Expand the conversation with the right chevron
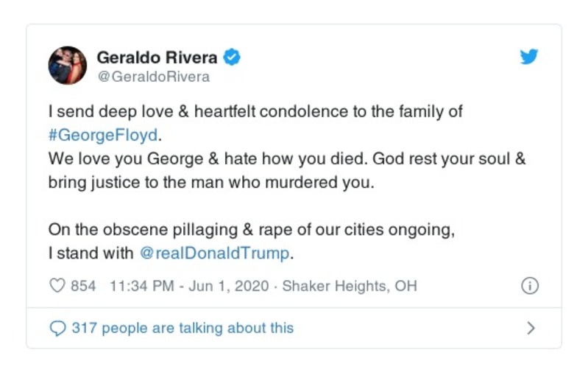Screen dimensions: 588x378 coord(531,328)
